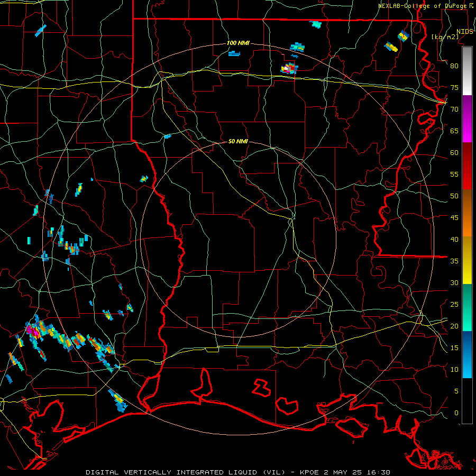476x476 pixels.
Task: Click the 45 value on the scale
Action: [x=454, y=218]
